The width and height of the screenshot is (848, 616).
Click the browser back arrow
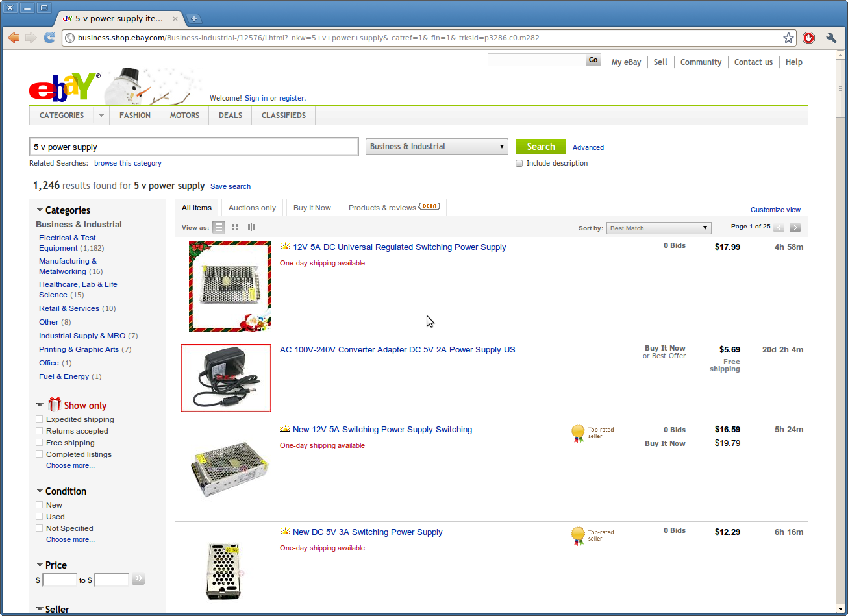pos(14,38)
